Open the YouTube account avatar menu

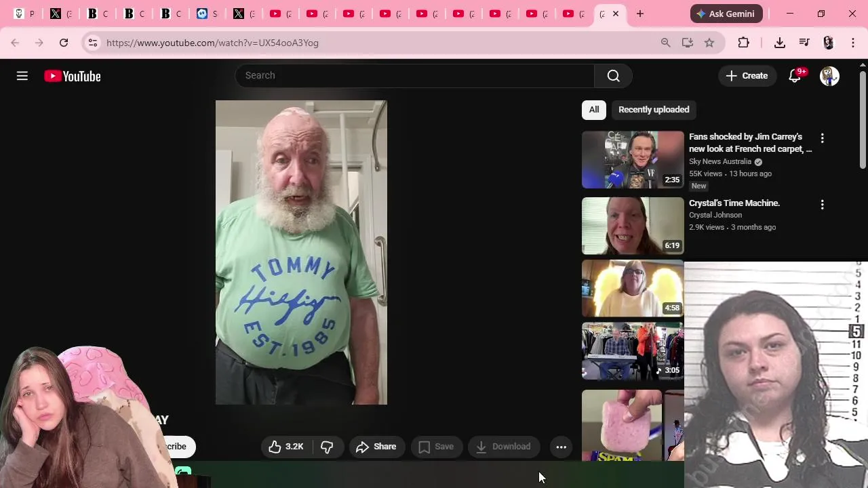(829, 76)
